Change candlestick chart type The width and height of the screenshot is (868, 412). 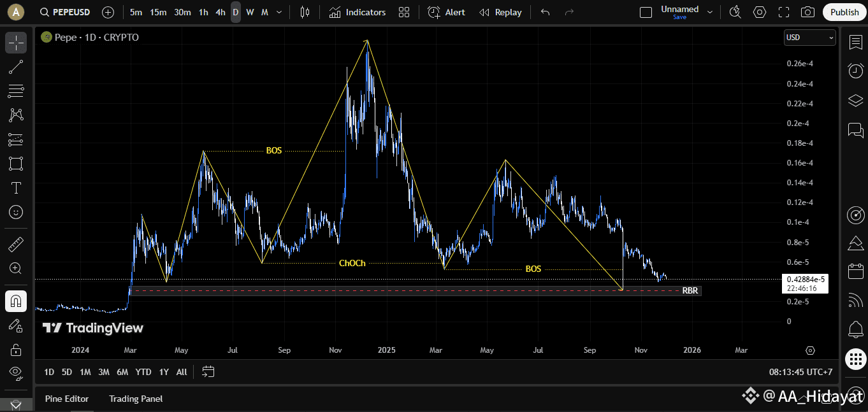pos(305,12)
